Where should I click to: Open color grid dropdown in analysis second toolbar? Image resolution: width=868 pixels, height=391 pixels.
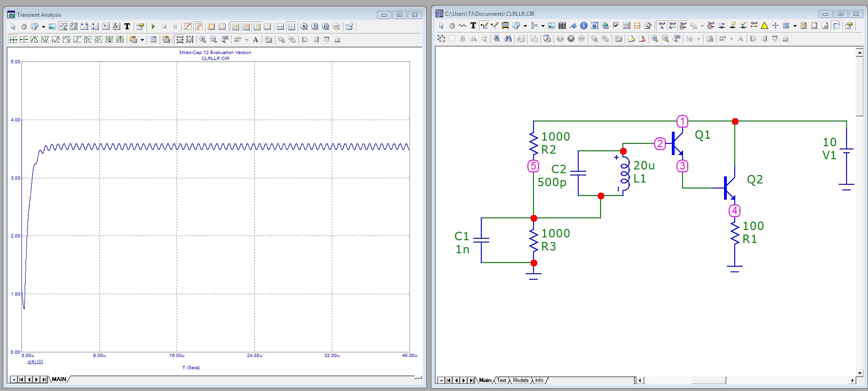pyautogui.click(x=246, y=40)
